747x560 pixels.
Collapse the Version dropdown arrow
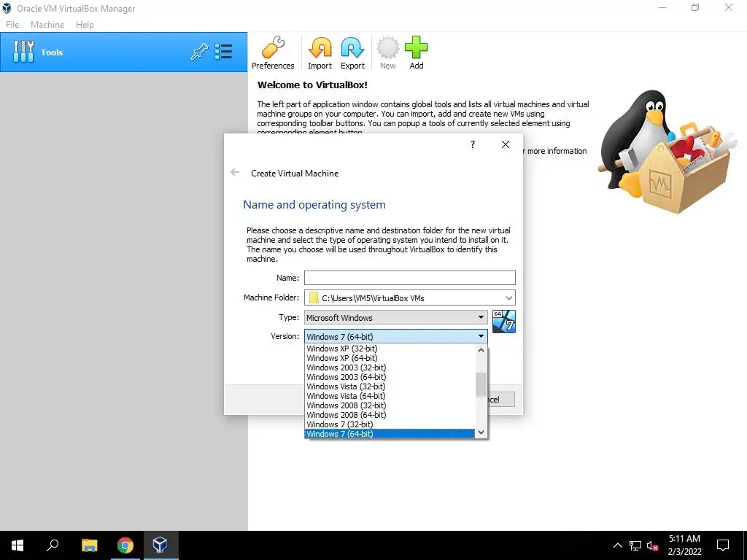(481, 336)
